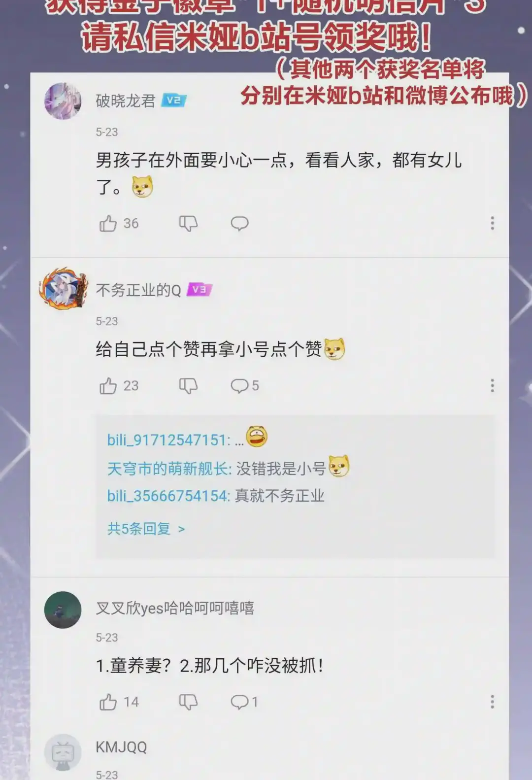Open KMJQQ's default avatar

tap(63, 752)
